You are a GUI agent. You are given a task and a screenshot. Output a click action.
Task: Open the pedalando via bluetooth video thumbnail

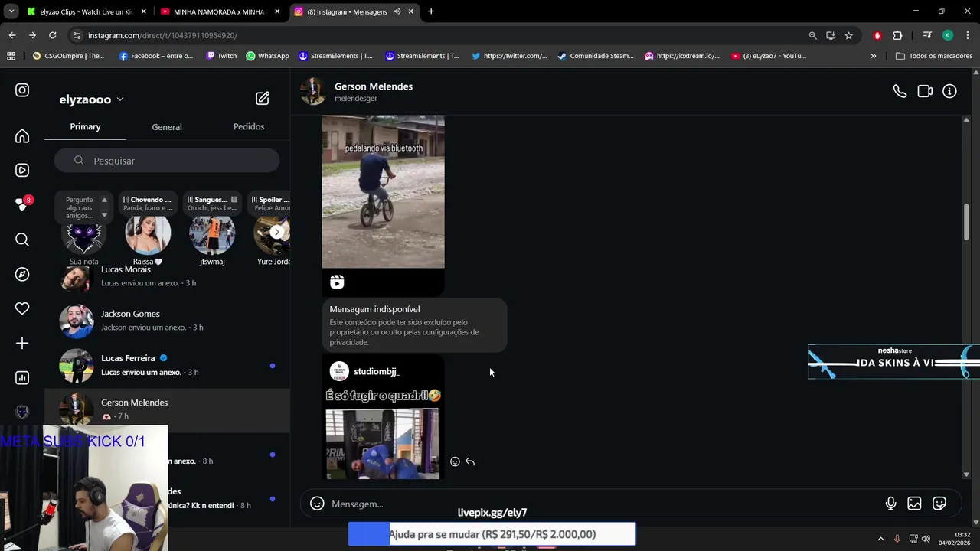pyautogui.click(x=383, y=191)
